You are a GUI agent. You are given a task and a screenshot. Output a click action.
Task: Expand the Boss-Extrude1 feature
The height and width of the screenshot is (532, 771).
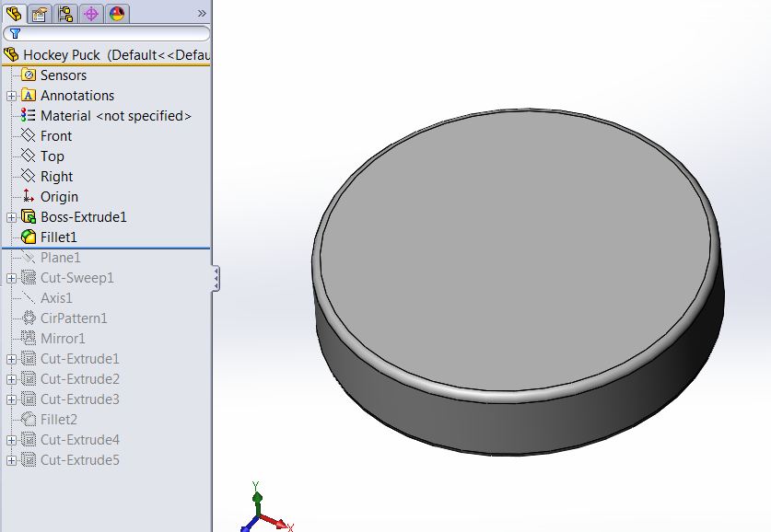(11, 217)
